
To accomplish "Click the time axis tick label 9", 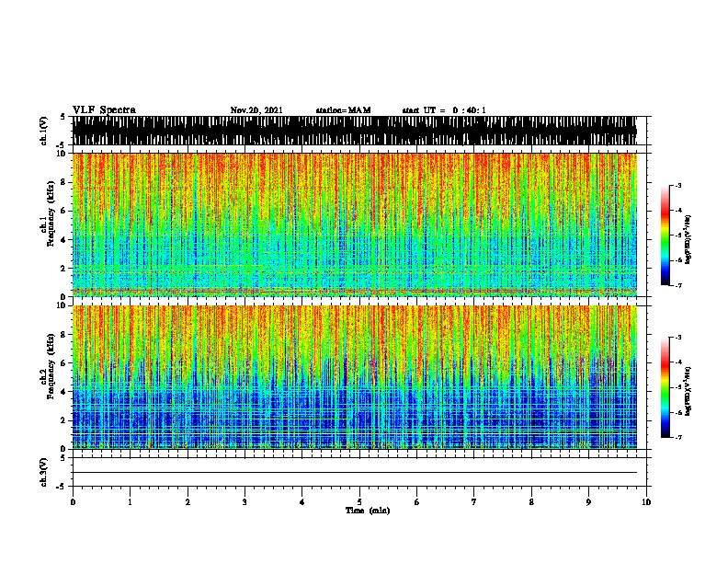I will [x=588, y=502].
